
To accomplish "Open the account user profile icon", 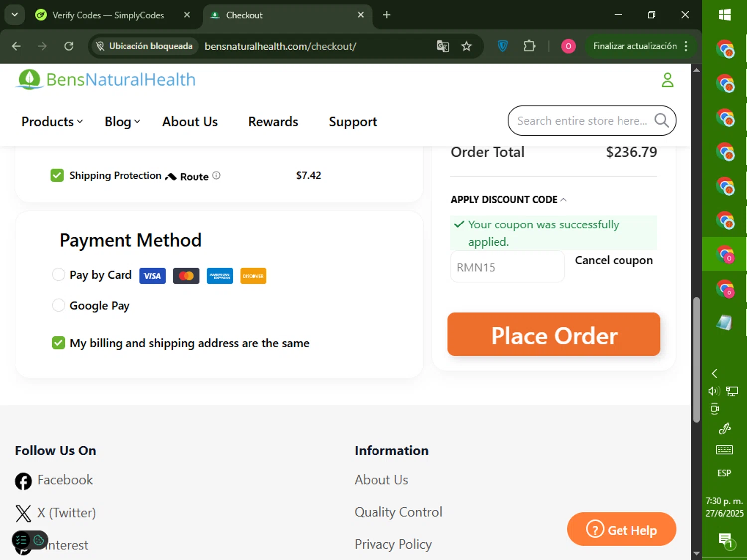I will (667, 80).
